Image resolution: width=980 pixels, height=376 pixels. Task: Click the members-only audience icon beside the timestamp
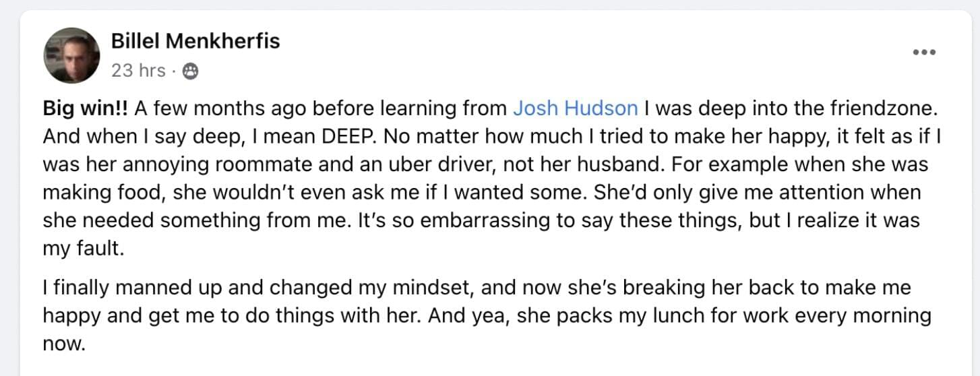coord(191,71)
